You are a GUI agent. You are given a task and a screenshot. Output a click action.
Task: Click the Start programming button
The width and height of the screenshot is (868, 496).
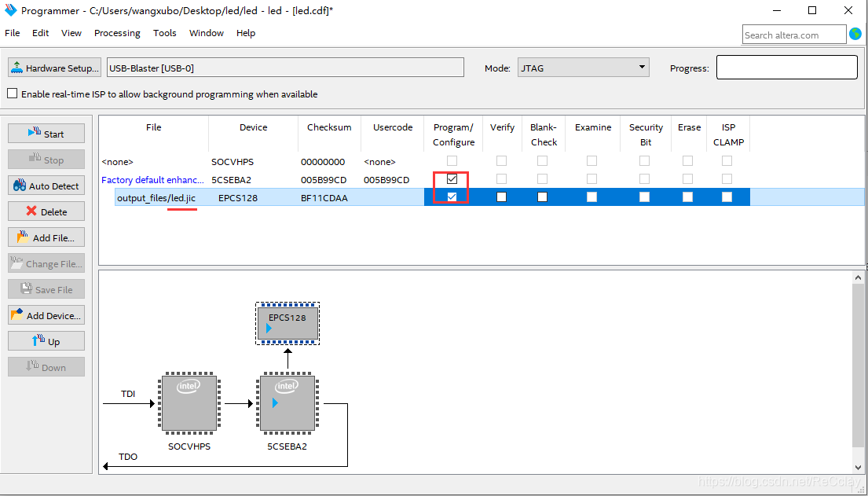click(x=46, y=134)
